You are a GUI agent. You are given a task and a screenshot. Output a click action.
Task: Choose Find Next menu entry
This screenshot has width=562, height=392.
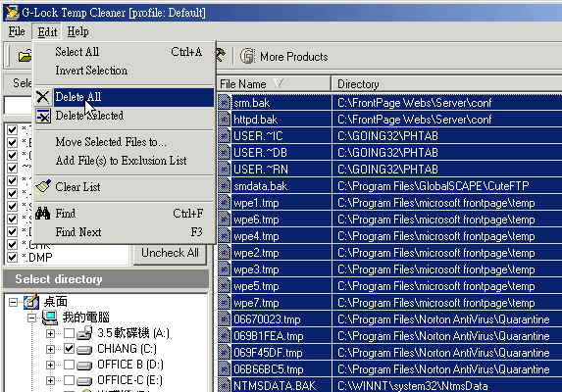pos(125,232)
